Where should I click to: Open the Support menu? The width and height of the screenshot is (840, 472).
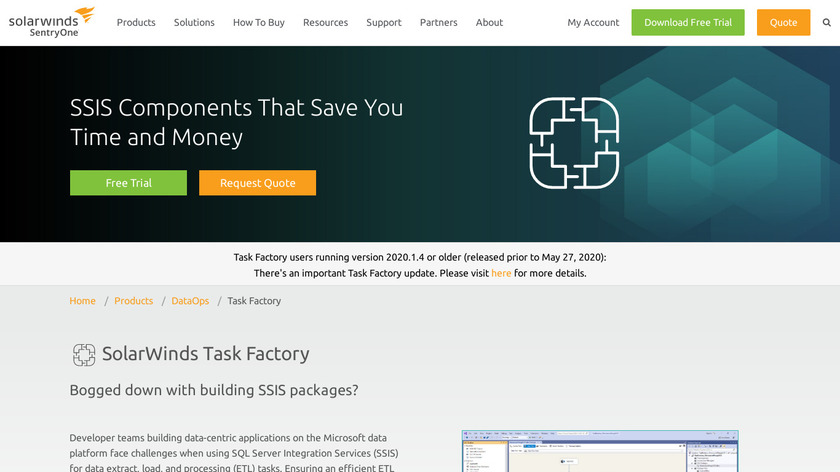[x=384, y=23]
